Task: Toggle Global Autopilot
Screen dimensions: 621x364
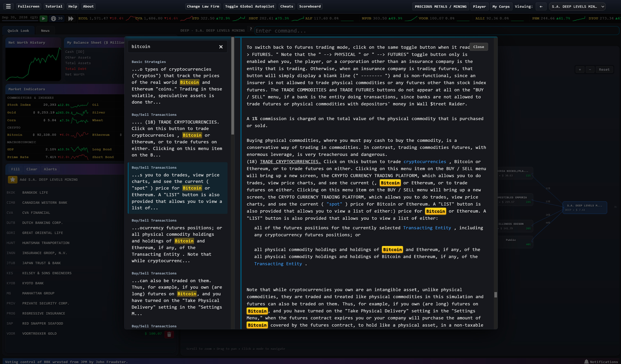Action: coord(250,6)
